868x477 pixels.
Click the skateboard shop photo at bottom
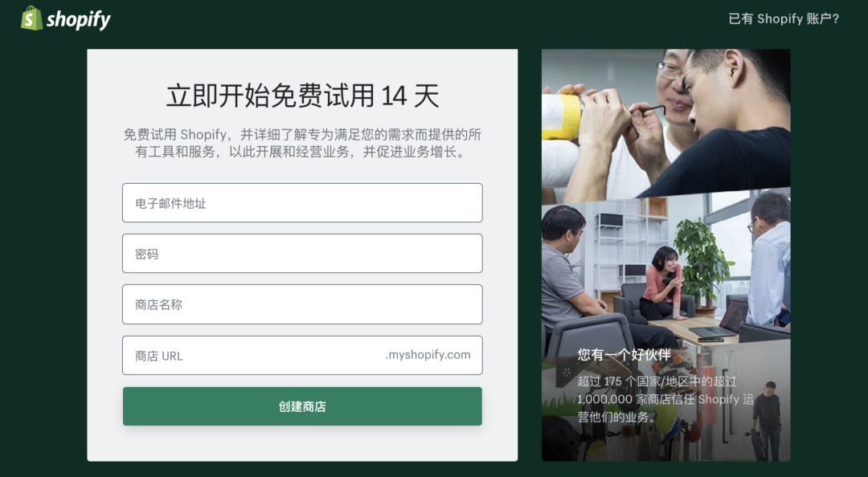(x=666, y=406)
